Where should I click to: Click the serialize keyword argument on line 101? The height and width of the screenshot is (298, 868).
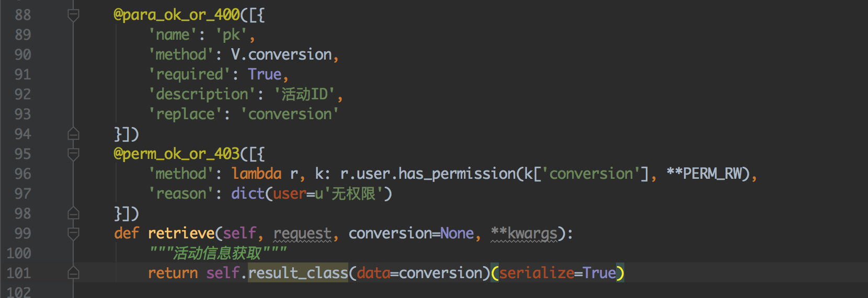(x=536, y=273)
